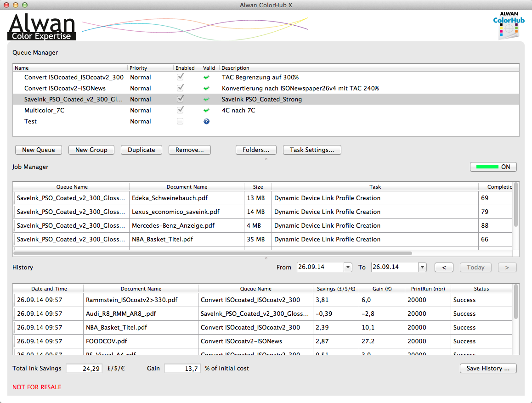Click the previous date arrow in History section

click(442, 267)
